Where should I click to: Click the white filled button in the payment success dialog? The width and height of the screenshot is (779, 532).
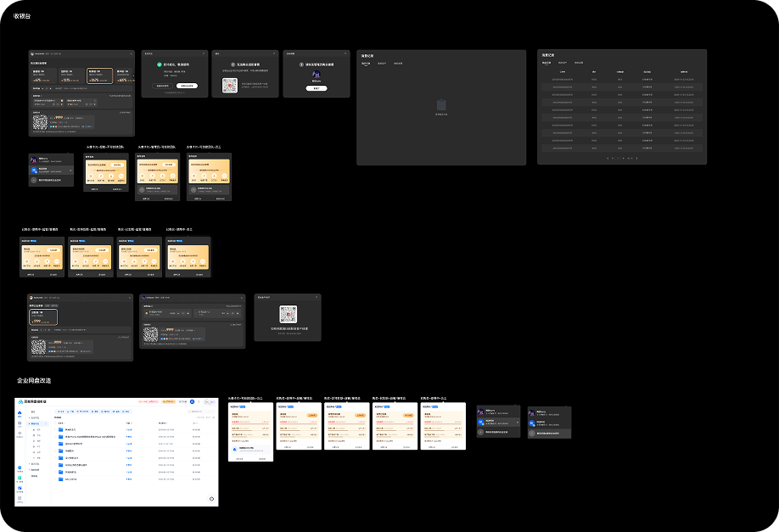[188, 86]
